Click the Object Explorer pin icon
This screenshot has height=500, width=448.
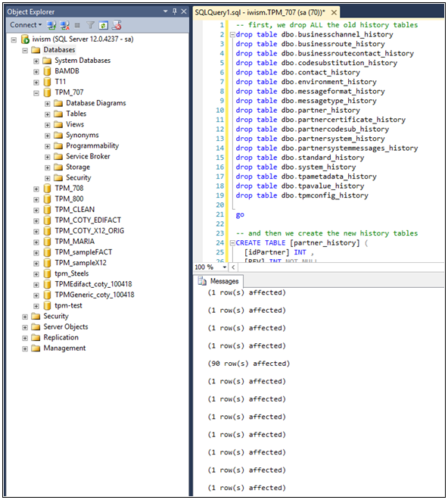click(x=174, y=11)
